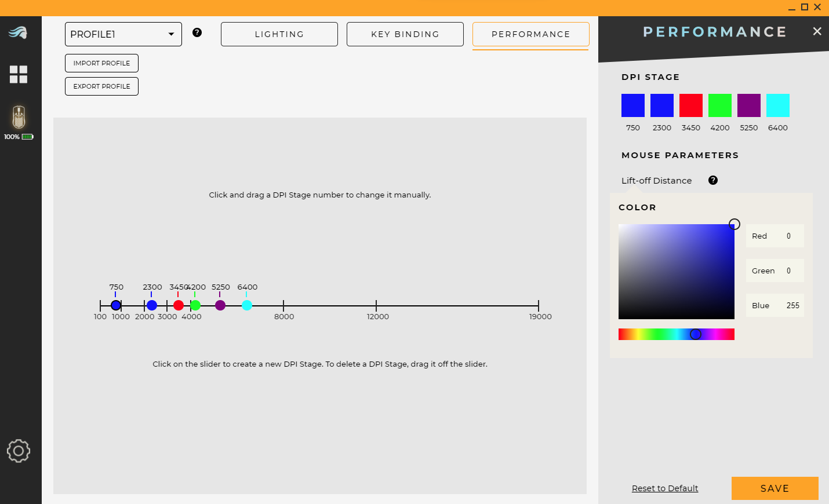Click the Glorious logo icon in sidebar
Screen dimensions: 829x504
(x=18, y=32)
